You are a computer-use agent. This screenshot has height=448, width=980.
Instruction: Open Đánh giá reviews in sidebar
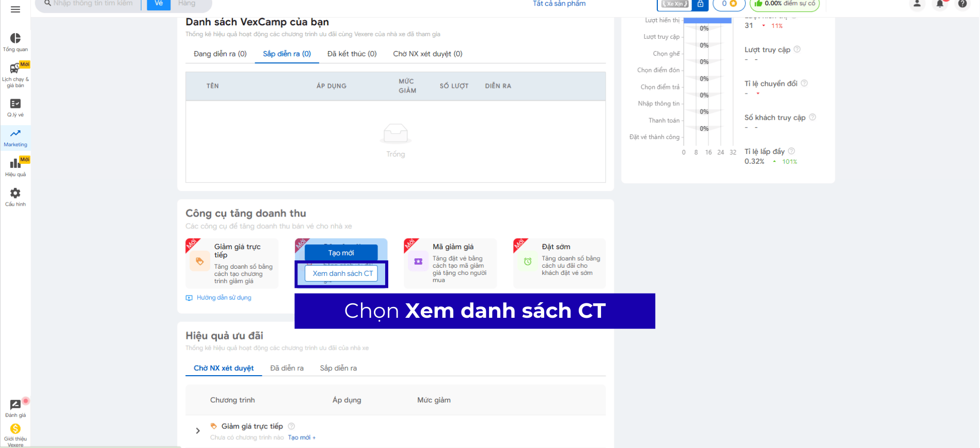tap(15, 408)
